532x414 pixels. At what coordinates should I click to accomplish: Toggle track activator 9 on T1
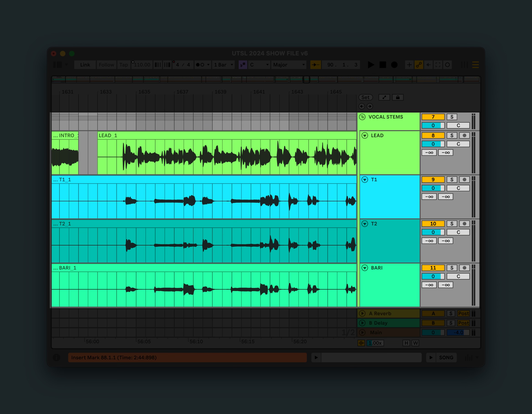[433, 180]
